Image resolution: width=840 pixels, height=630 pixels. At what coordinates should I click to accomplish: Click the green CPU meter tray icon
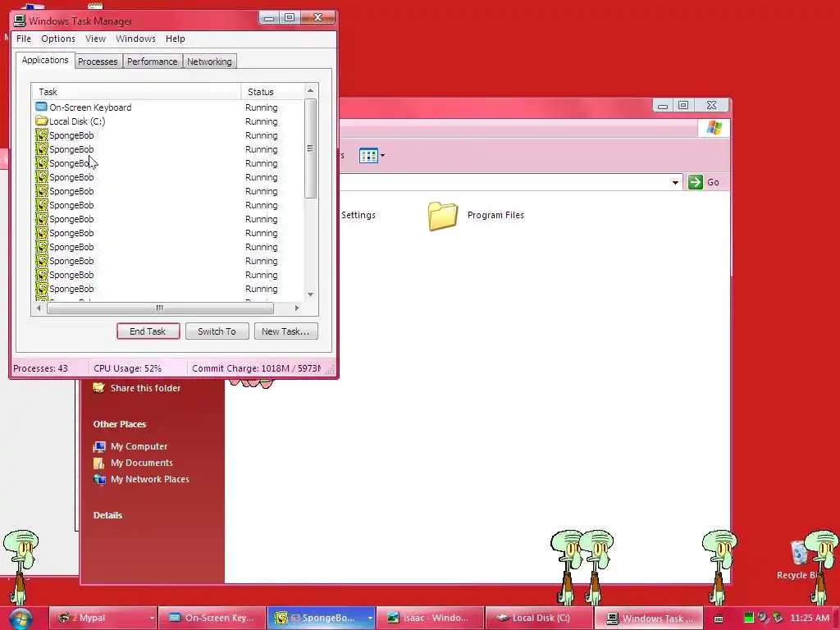click(749, 618)
